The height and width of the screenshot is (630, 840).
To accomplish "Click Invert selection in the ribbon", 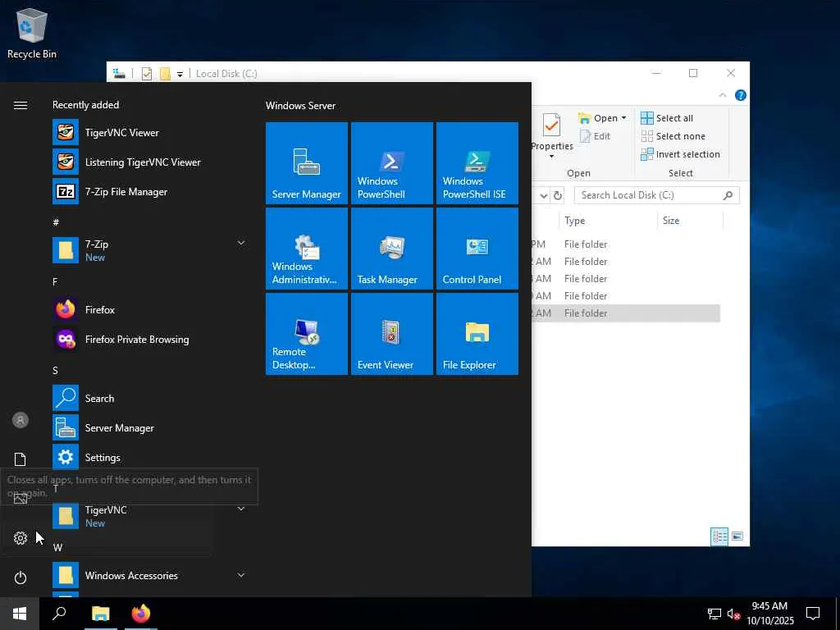I will coord(680,154).
